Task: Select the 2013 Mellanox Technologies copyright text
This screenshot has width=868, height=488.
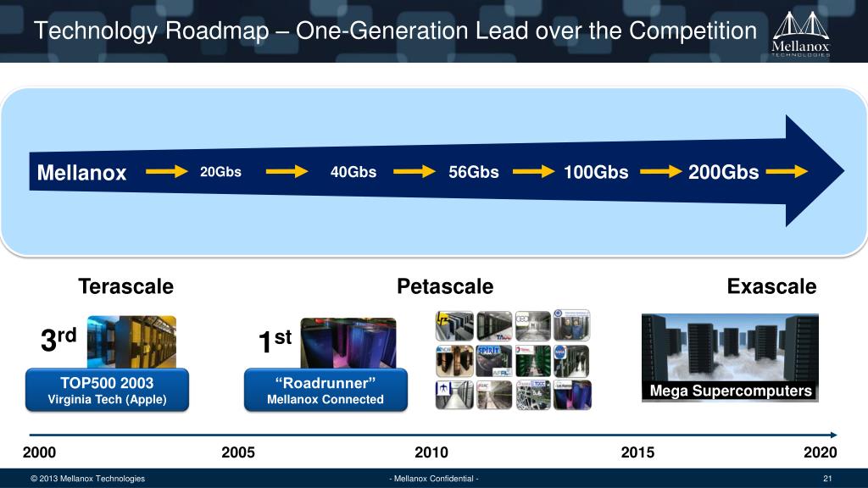Action: click(x=87, y=479)
